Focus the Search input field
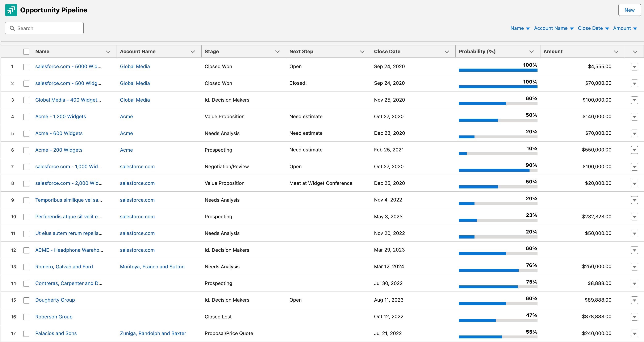 (x=44, y=28)
